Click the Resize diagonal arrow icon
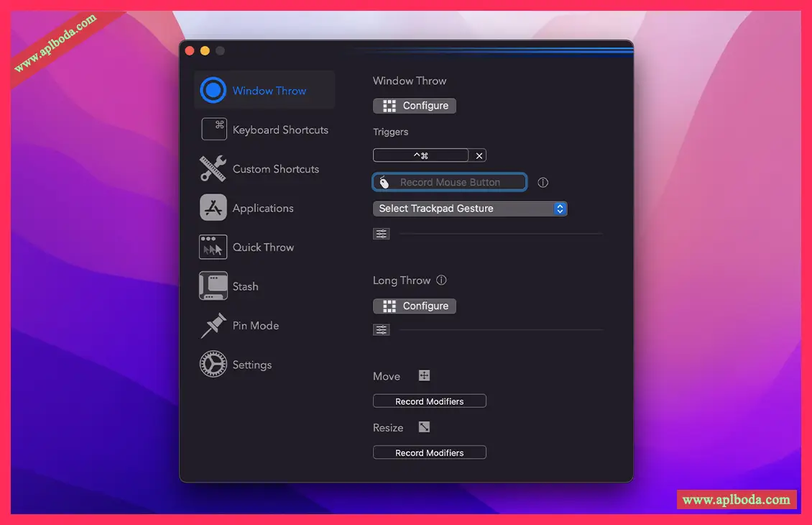The height and width of the screenshot is (525, 812). point(424,427)
